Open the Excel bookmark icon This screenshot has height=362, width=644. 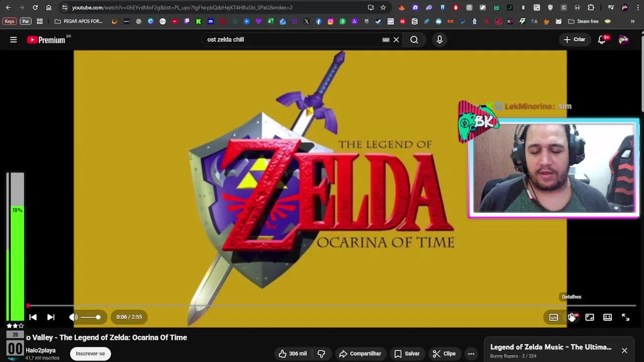[271, 22]
